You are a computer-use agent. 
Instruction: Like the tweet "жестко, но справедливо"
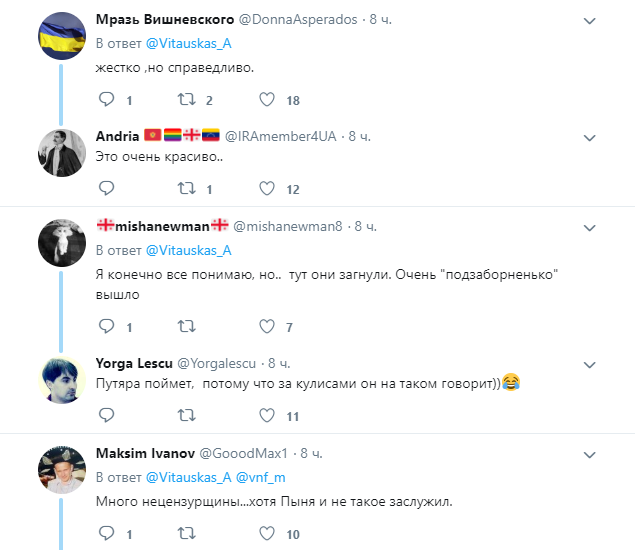coord(267,100)
